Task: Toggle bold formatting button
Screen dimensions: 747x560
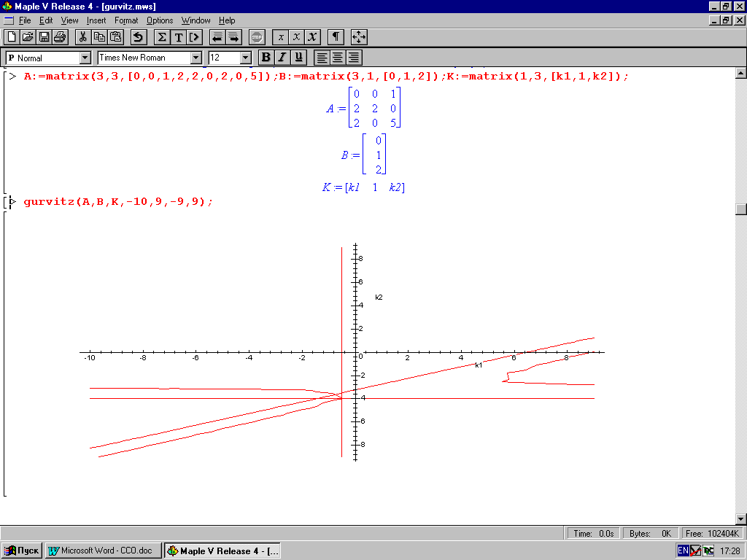Action: coord(266,58)
